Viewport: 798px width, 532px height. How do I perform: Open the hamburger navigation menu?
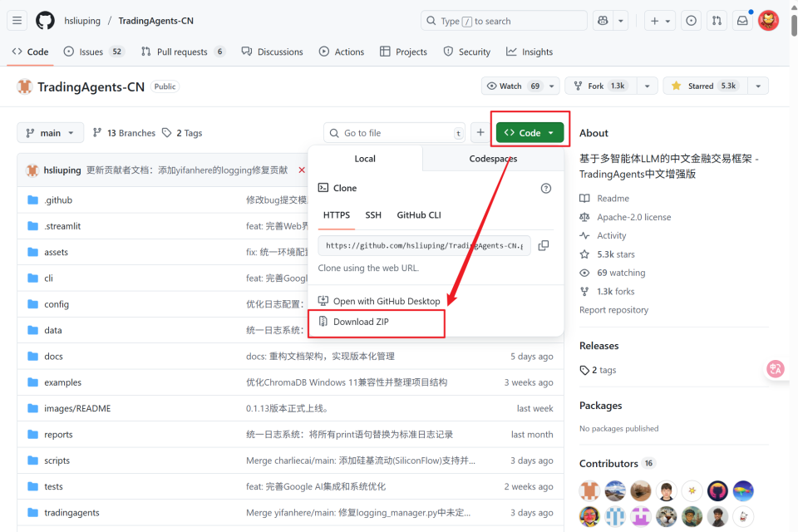tap(17, 21)
